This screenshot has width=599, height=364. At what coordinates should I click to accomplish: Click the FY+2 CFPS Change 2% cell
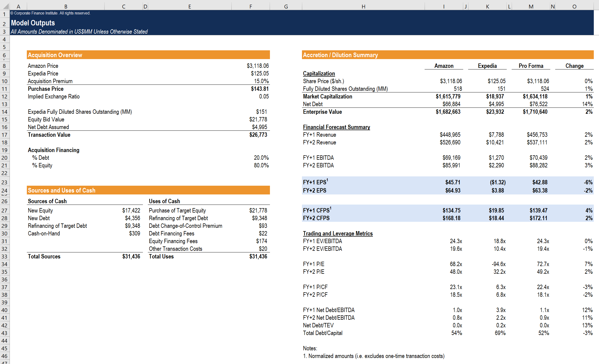(x=589, y=218)
